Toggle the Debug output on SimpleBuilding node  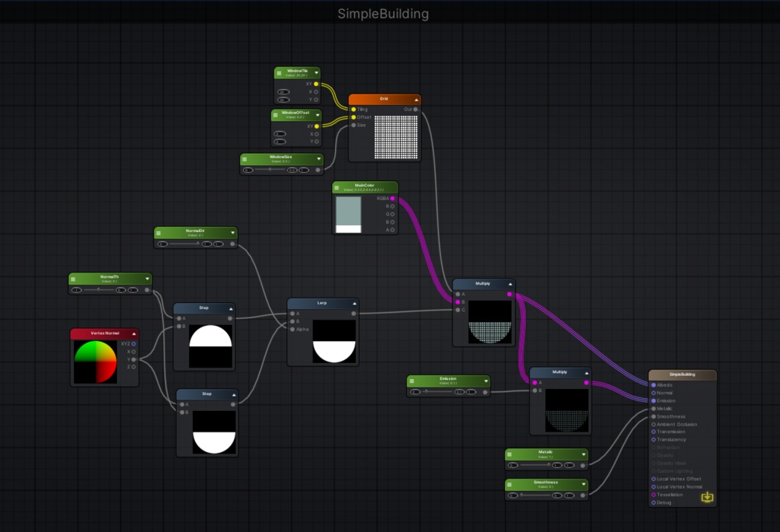[x=654, y=502]
